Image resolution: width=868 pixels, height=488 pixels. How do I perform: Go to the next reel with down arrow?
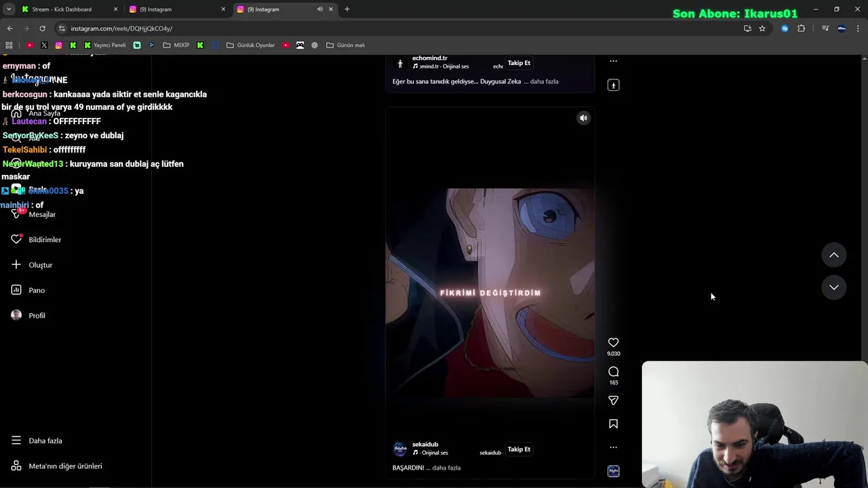[x=834, y=287]
